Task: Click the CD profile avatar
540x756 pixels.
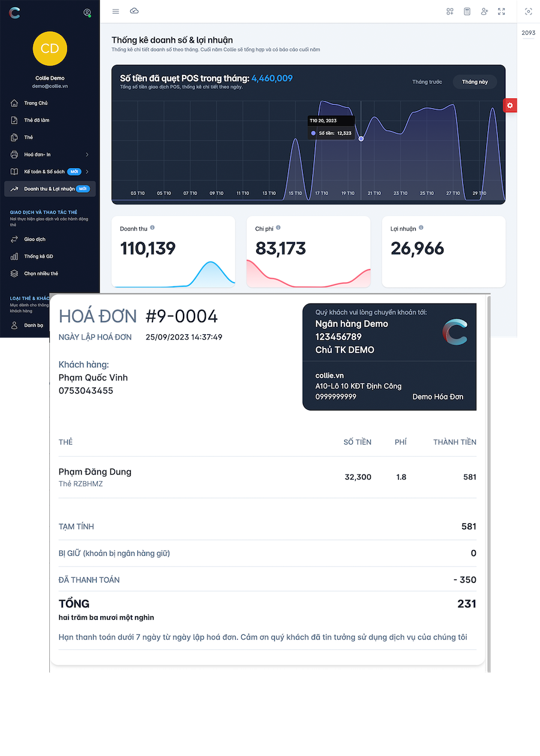Action: [x=50, y=49]
